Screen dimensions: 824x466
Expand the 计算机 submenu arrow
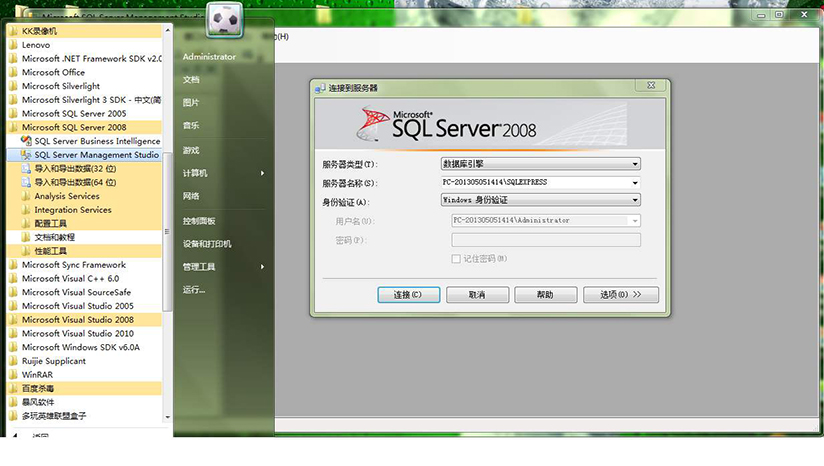click(262, 173)
